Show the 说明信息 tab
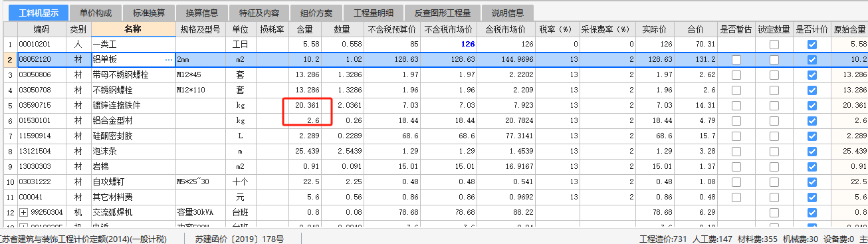Screen dimensions: 868x244 click(508, 13)
